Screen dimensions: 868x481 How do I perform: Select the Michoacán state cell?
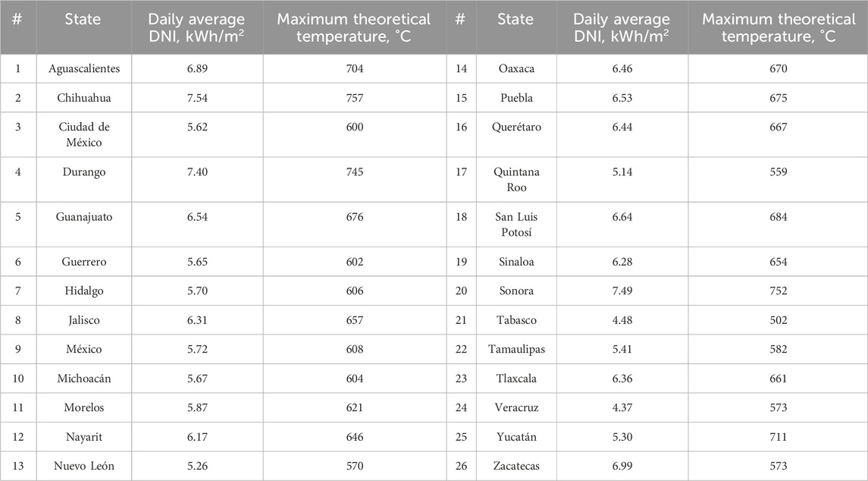click(x=83, y=379)
